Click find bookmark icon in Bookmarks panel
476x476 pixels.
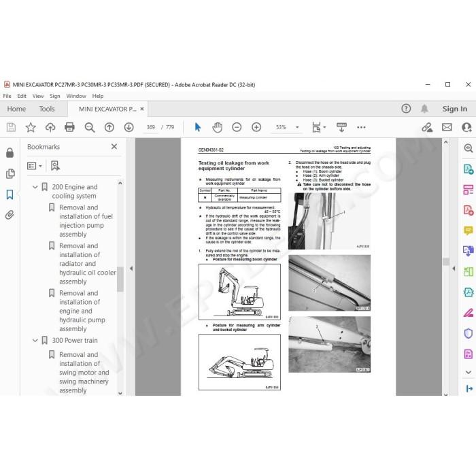(55, 166)
